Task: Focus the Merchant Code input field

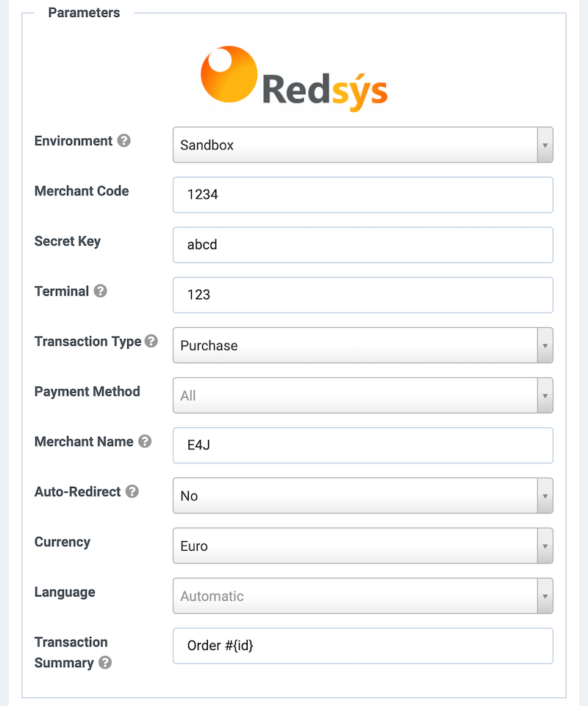Action: pyautogui.click(x=362, y=195)
